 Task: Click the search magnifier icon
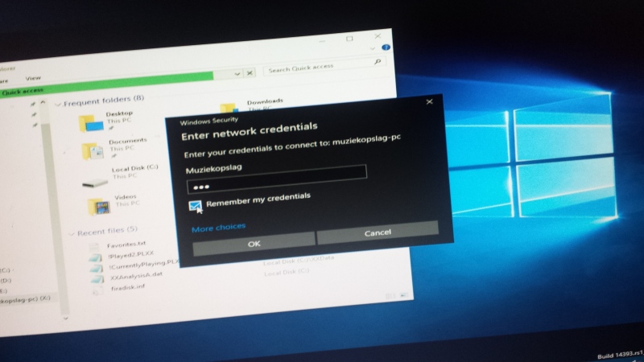pos(378,62)
